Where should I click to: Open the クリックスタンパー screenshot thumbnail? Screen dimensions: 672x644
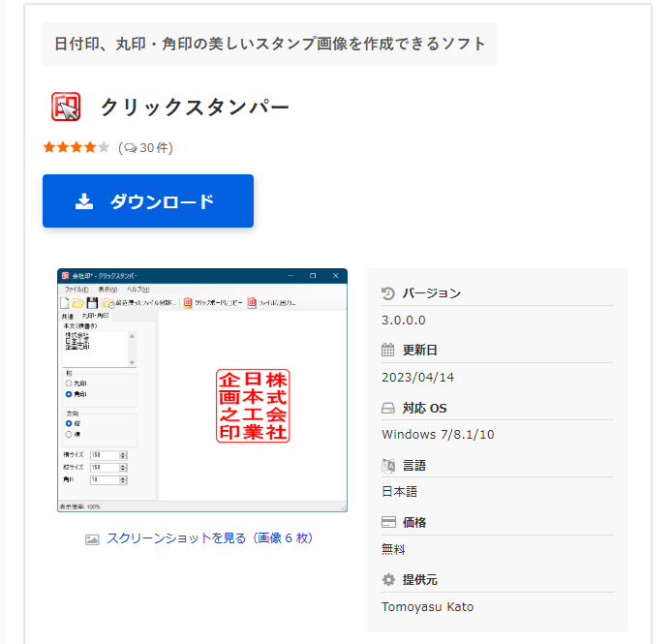(x=202, y=390)
